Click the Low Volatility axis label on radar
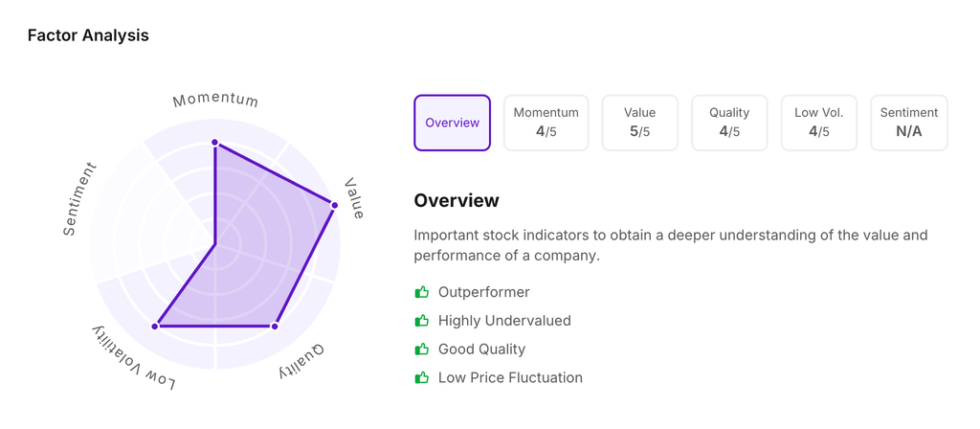The width and height of the screenshot is (980, 429). point(134,359)
